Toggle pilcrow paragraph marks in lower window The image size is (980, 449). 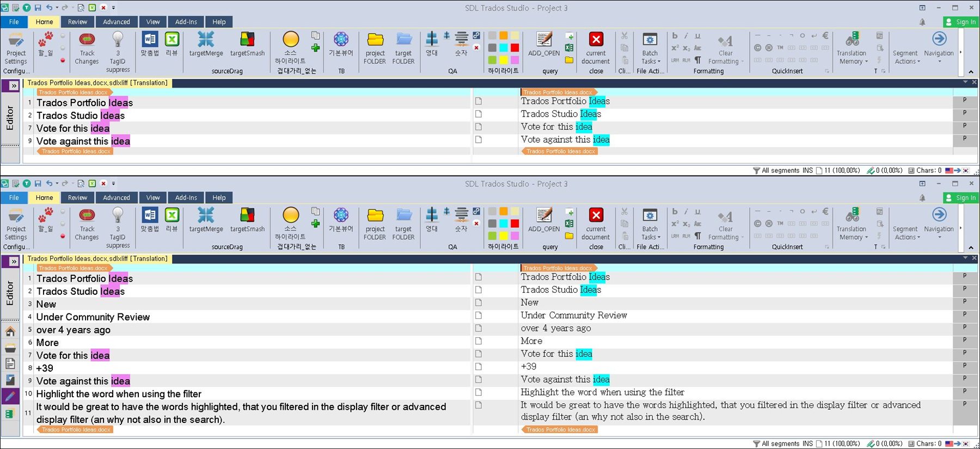click(697, 235)
